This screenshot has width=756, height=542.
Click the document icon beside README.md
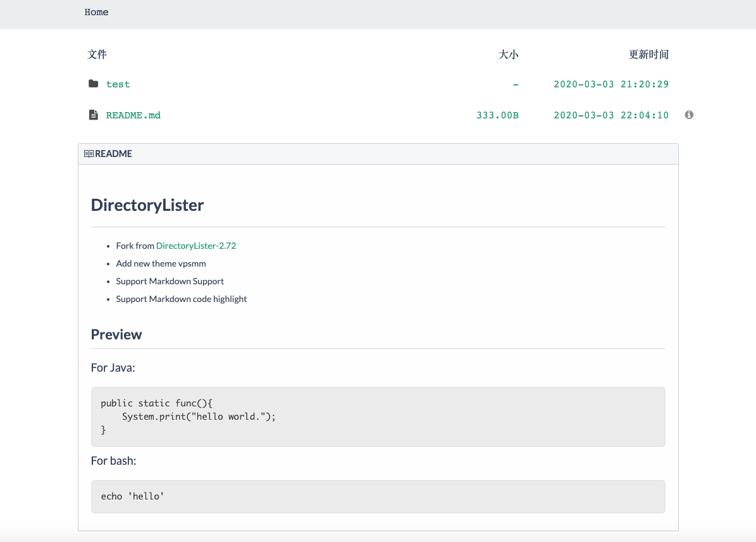click(x=94, y=115)
